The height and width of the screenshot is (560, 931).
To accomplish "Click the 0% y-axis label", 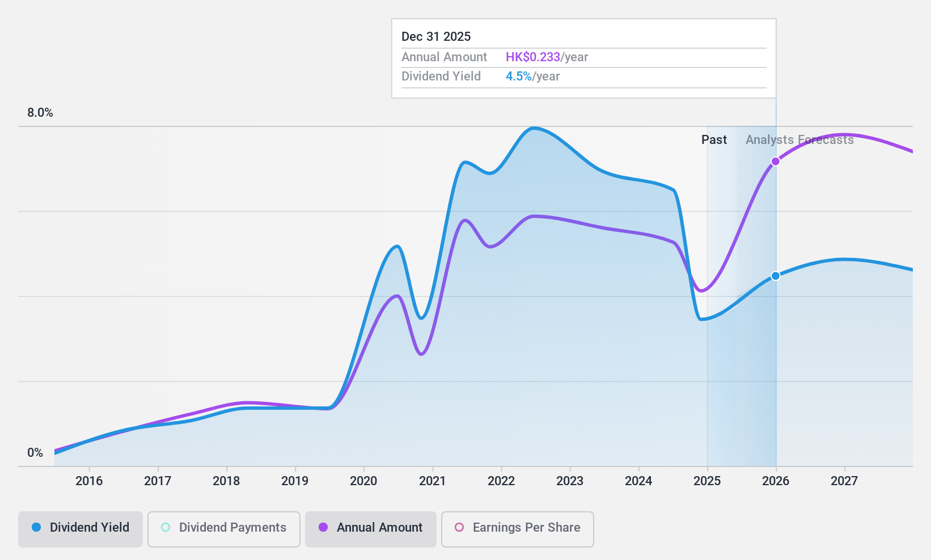I will point(35,453).
